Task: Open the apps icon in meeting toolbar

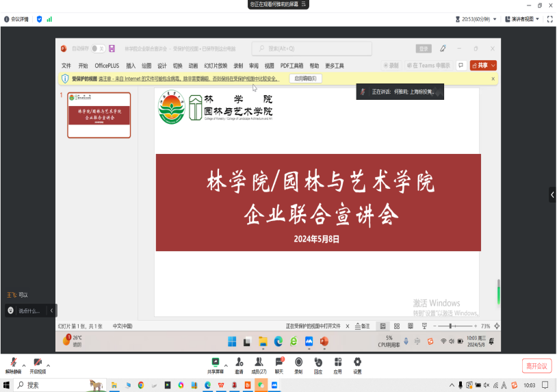Action: point(337,363)
